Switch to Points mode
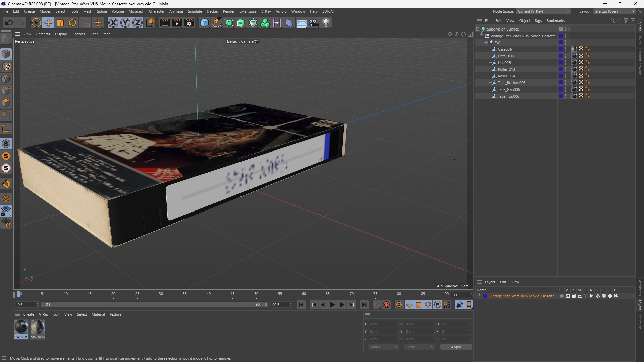Image resolution: width=644 pixels, height=362 pixels. 6,79
